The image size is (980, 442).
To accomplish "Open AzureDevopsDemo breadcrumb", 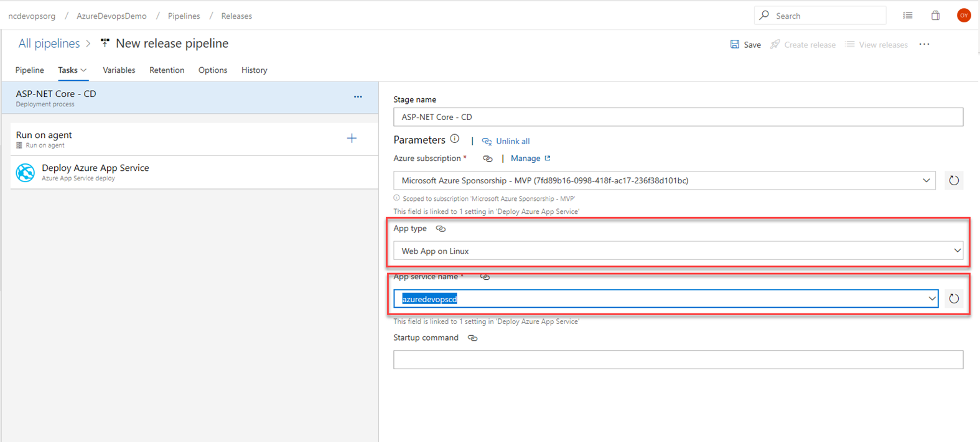I will point(112,16).
